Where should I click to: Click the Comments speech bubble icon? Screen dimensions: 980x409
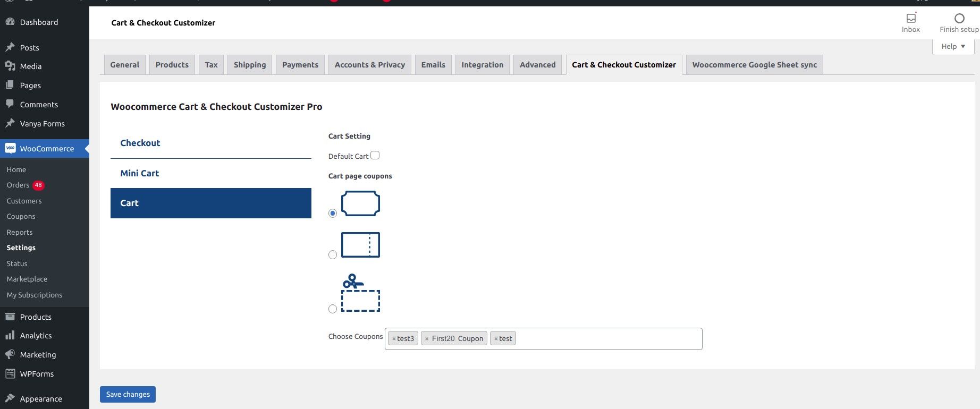pyautogui.click(x=10, y=104)
